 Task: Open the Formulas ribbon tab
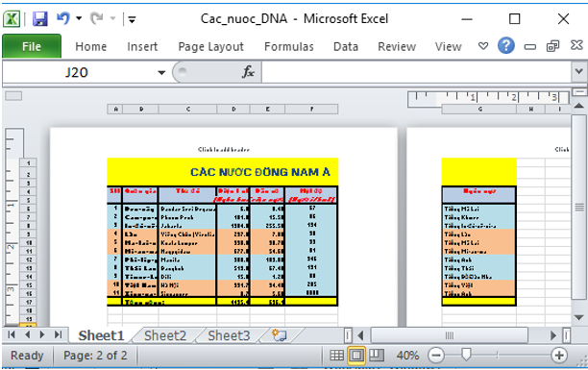click(289, 46)
